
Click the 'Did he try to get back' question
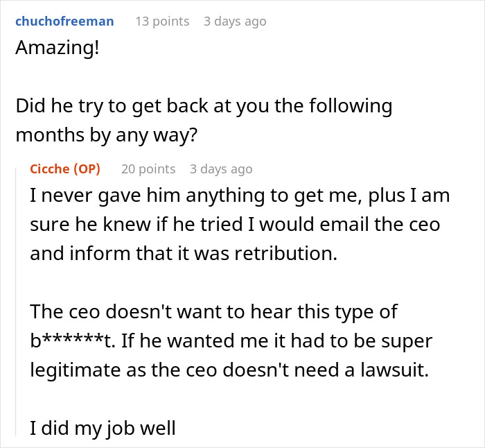(x=203, y=106)
